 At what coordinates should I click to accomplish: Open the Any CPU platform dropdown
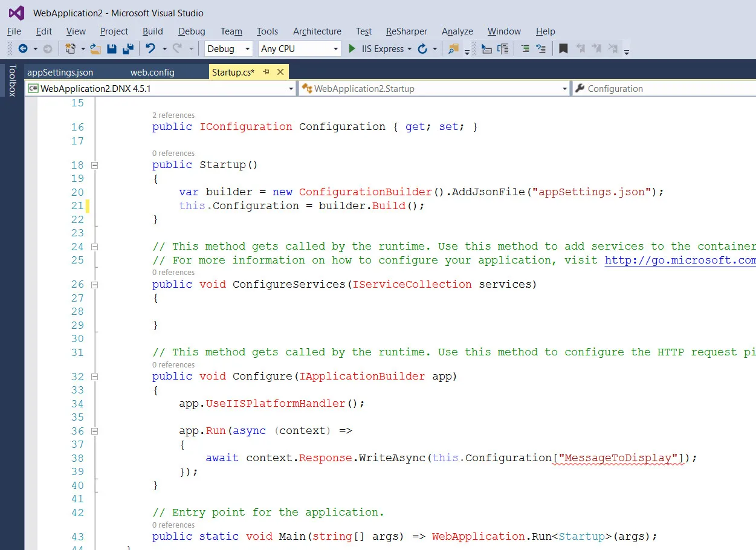(x=335, y=49)
